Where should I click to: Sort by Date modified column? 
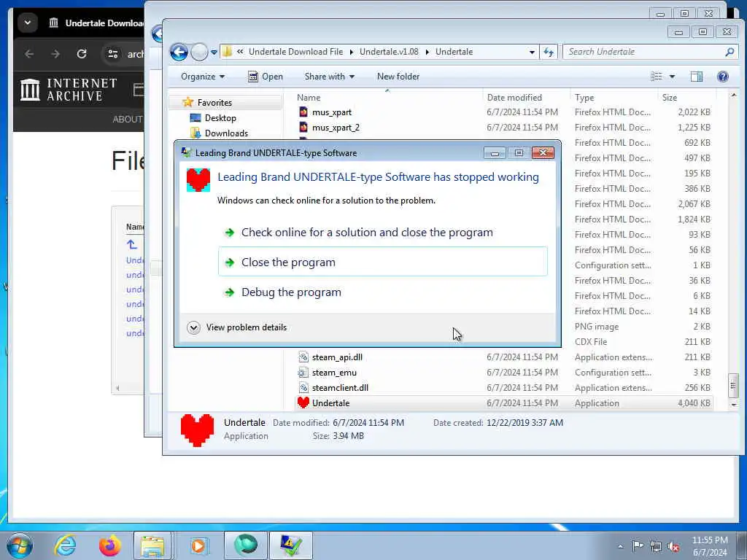[x=514, y=98]
